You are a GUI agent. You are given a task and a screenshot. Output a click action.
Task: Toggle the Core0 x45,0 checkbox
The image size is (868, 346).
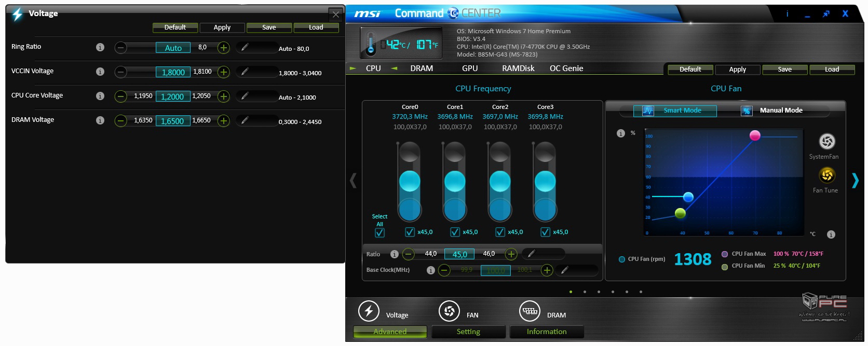[x=410, y=232]
